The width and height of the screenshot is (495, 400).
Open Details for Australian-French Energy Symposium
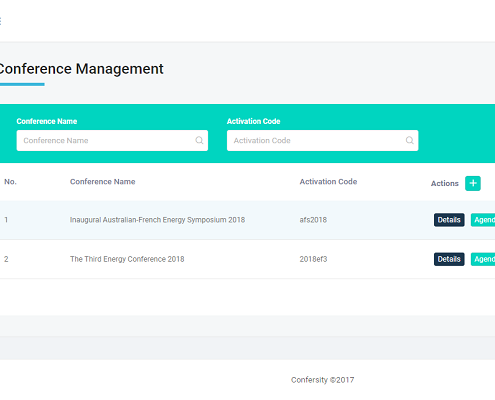[449, 220]
